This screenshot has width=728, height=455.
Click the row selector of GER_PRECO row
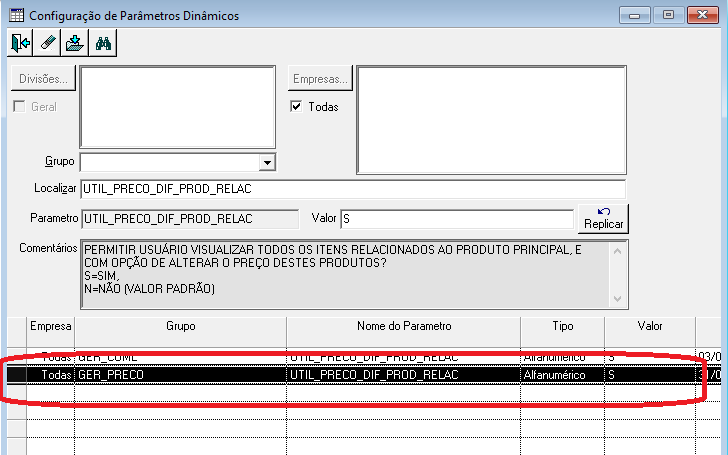17,375
